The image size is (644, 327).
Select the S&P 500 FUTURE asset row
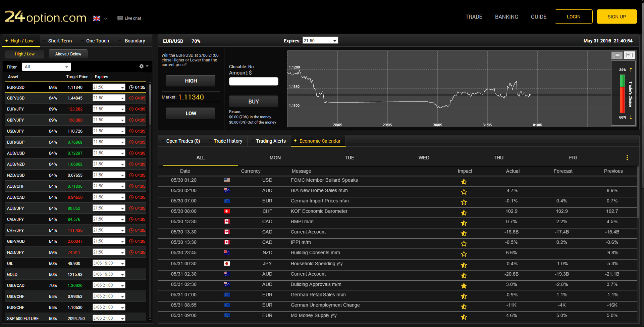point(76,318)
